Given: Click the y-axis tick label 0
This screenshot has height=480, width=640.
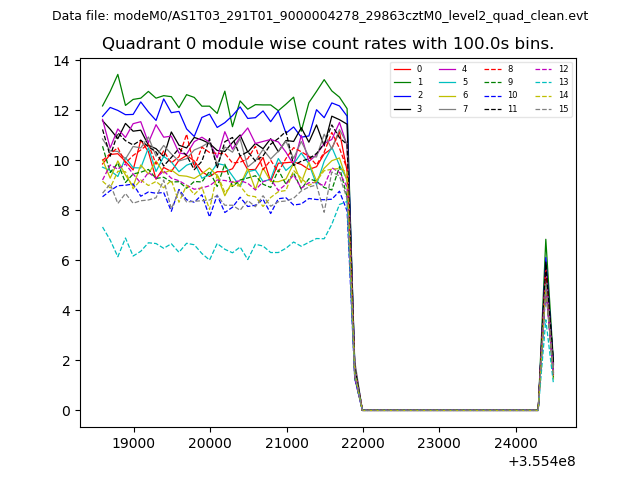Looking at the screenshot, I should click(65, 411).
